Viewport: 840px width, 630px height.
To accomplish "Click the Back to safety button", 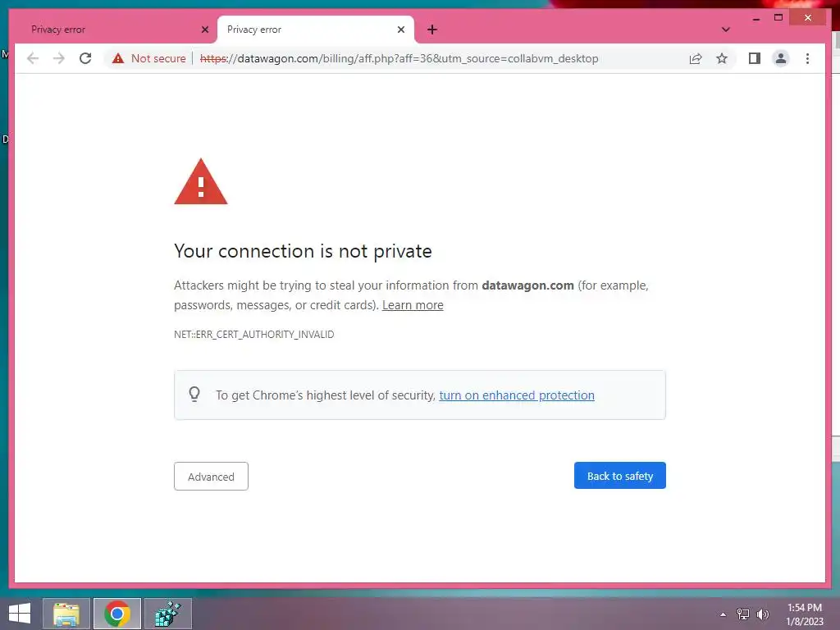I will click(620, 476).
